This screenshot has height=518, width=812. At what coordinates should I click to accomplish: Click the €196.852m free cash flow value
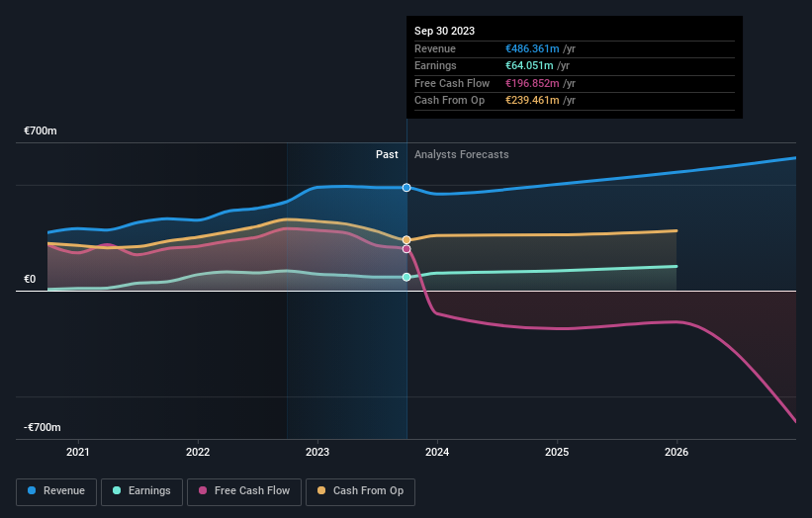point(532,83)
